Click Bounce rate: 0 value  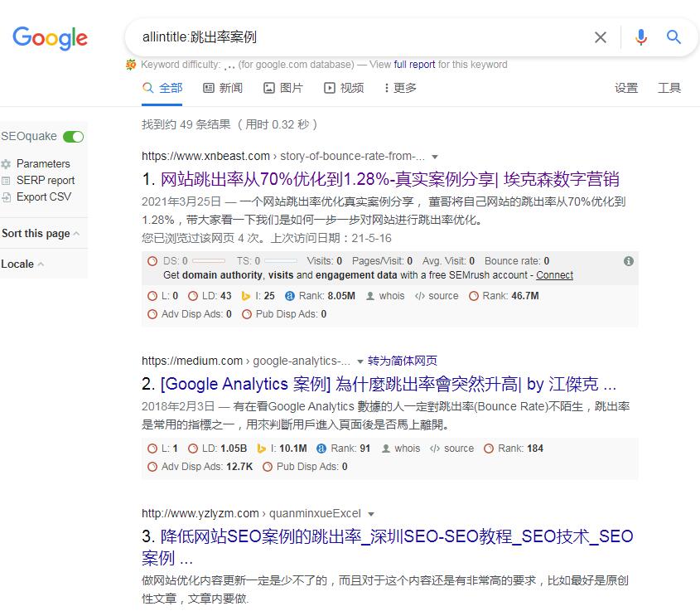pyautogui.click(x=517, y=261)
